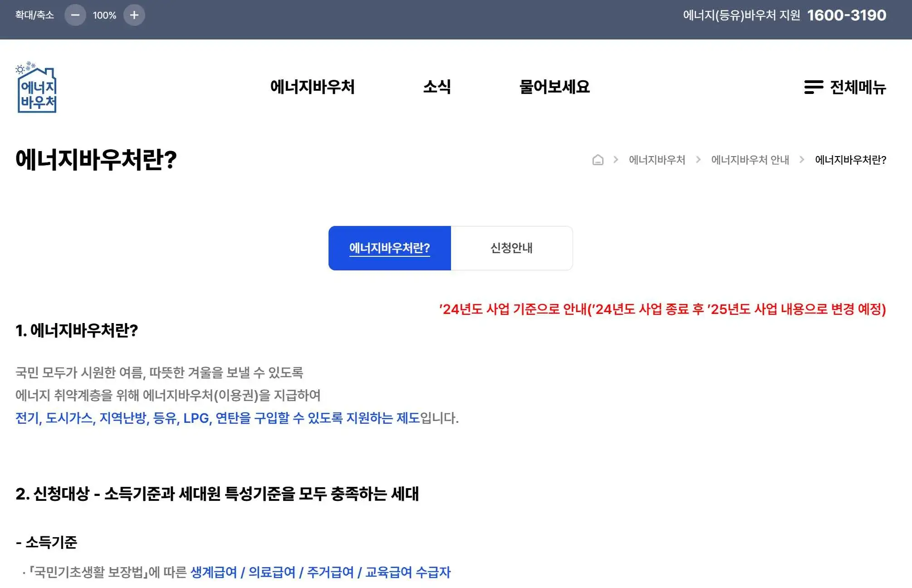Click the minus zoom-out icon
The image size is (912, 588).
pos(75,15)
